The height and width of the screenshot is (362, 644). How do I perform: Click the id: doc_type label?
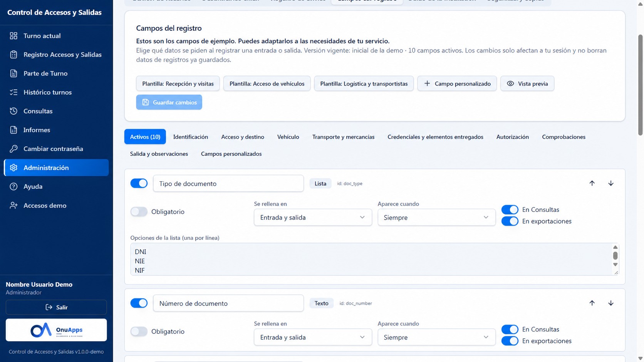[350, 184]
